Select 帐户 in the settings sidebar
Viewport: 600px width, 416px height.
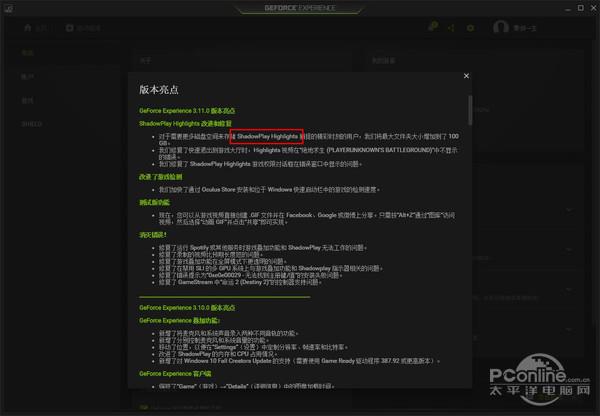tap(28, 77)
